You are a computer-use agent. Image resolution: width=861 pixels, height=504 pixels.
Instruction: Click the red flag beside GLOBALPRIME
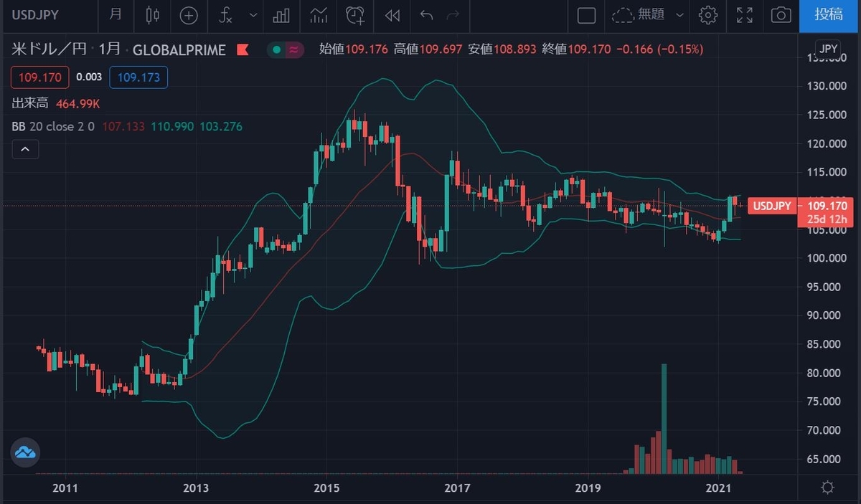242,49
